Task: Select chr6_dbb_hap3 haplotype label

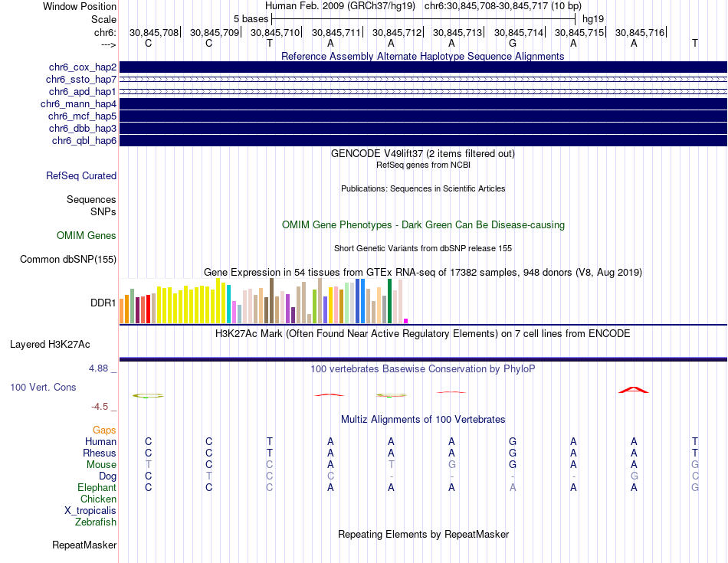Action: [x=83, y=128]
